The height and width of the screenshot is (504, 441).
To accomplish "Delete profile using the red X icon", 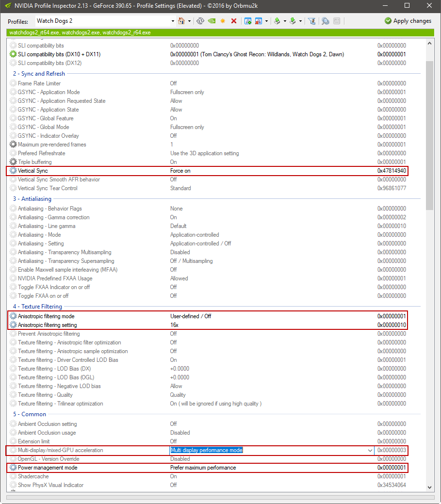I will point(234,21).
